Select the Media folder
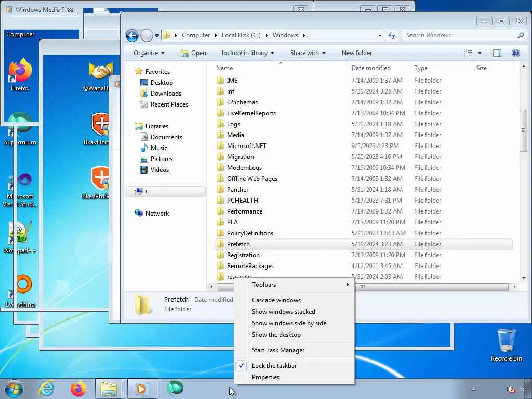This screenshot has width=532, height=399. pos(235,135)
